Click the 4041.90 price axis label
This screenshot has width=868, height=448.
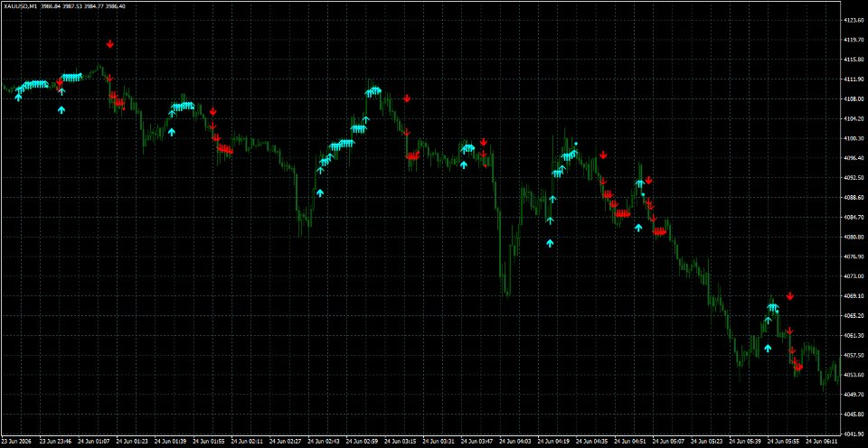coord(854,434)
